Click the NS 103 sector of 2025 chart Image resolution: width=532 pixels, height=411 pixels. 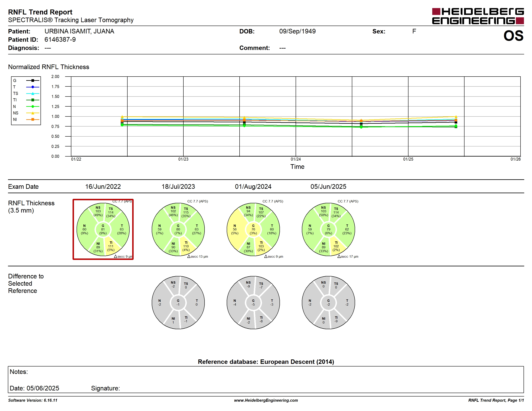(x=323, y=211)
